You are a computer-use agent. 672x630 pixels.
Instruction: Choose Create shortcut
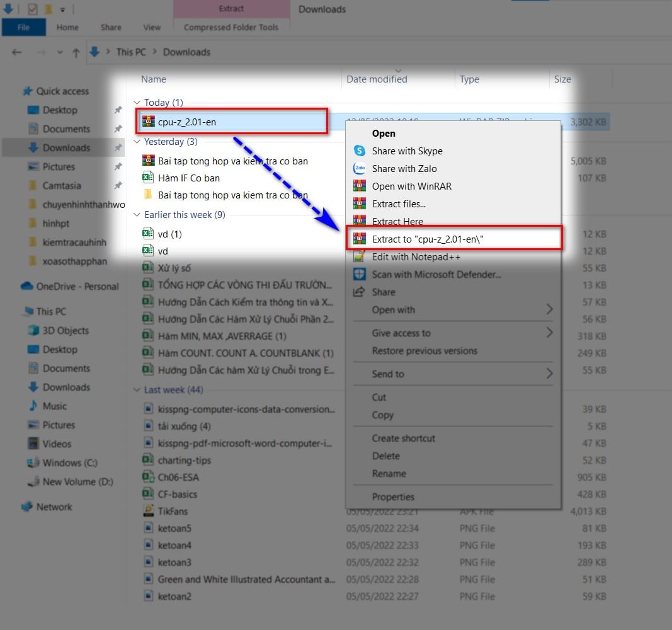[x=403, y=438]
